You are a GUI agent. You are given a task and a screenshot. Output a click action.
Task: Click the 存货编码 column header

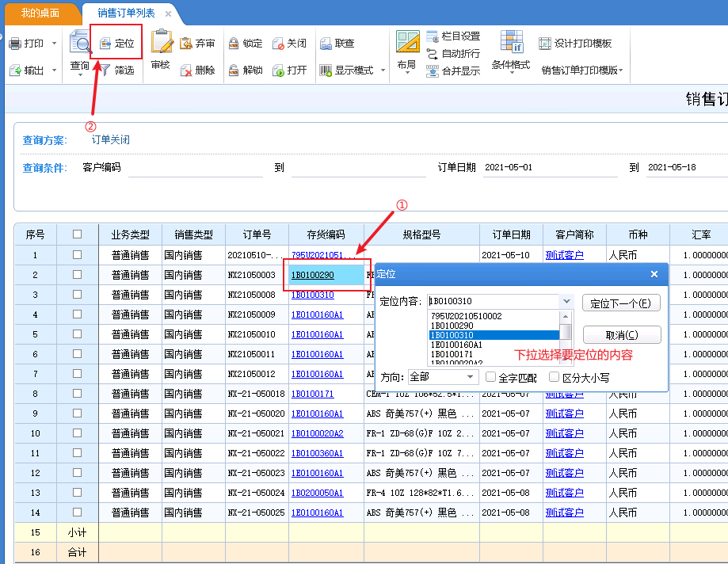coord(326,235)
